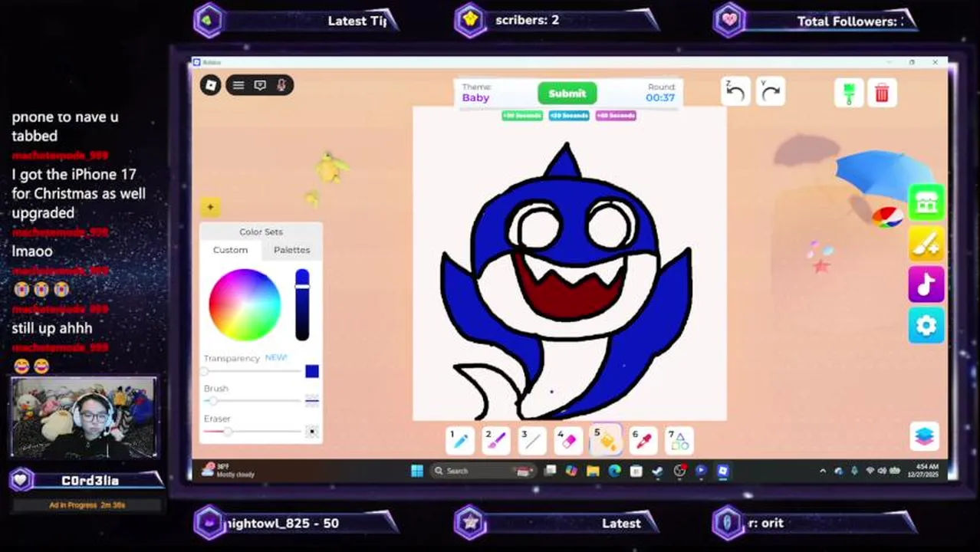Image resolution: width=980 pixels, height=552 pixels.
Task: Adjust the Transparency slider handle
Action: (205, 371)
